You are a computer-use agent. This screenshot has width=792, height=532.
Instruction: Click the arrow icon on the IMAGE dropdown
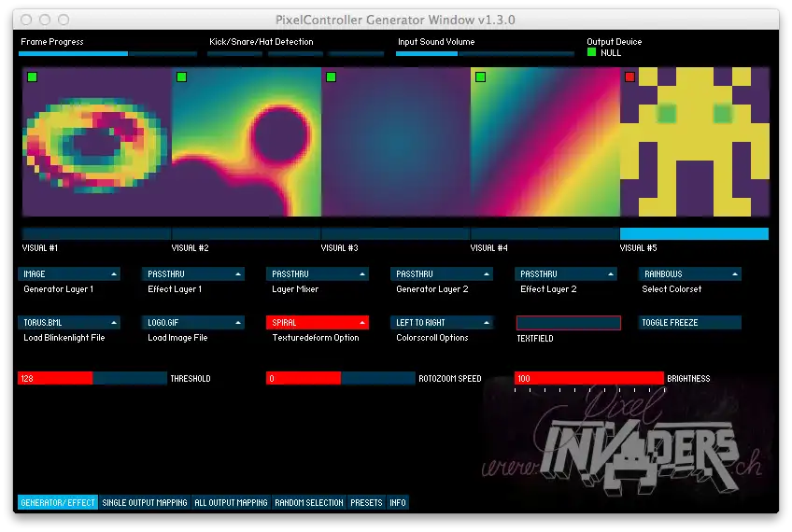click(x=114, y=274)
